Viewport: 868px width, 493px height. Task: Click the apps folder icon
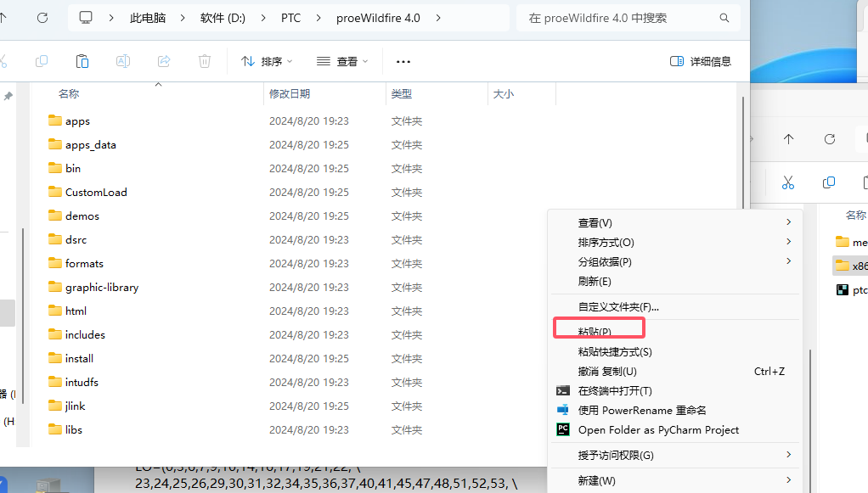55,120
